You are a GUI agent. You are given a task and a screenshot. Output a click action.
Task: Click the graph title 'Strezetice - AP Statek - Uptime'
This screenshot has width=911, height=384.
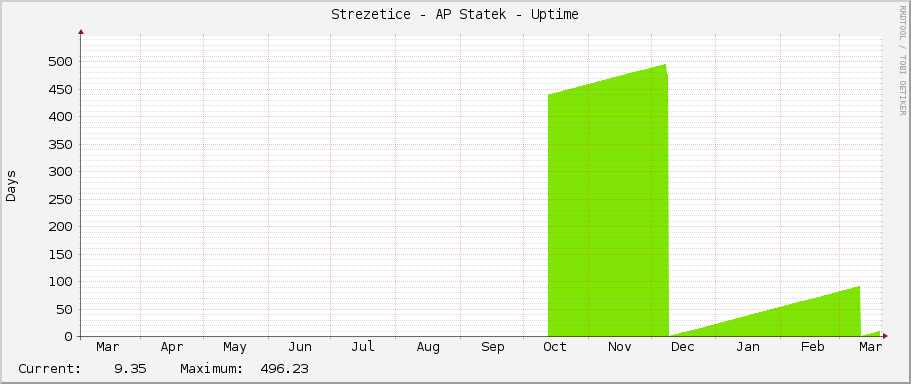coord(455,15)
